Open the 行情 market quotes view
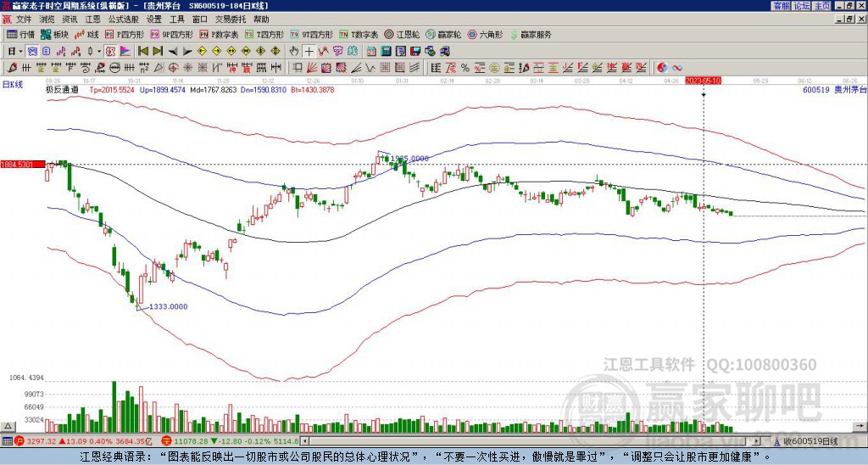 point(21,34)
